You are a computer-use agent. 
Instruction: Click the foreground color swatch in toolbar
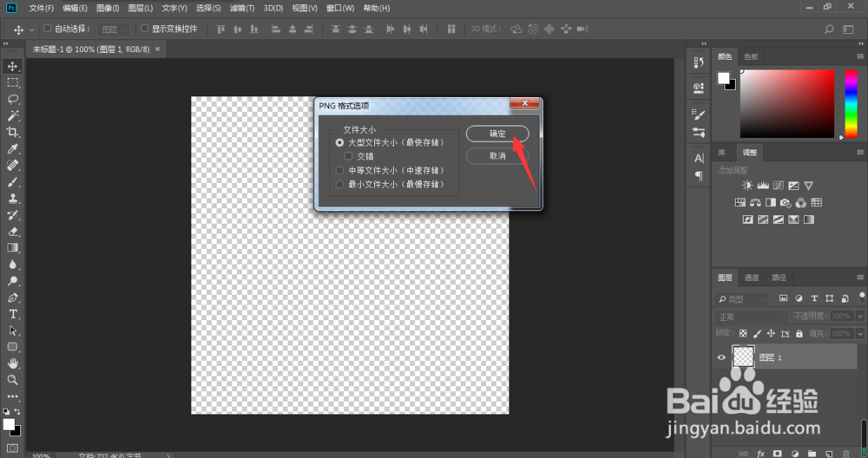pos(9,424)
